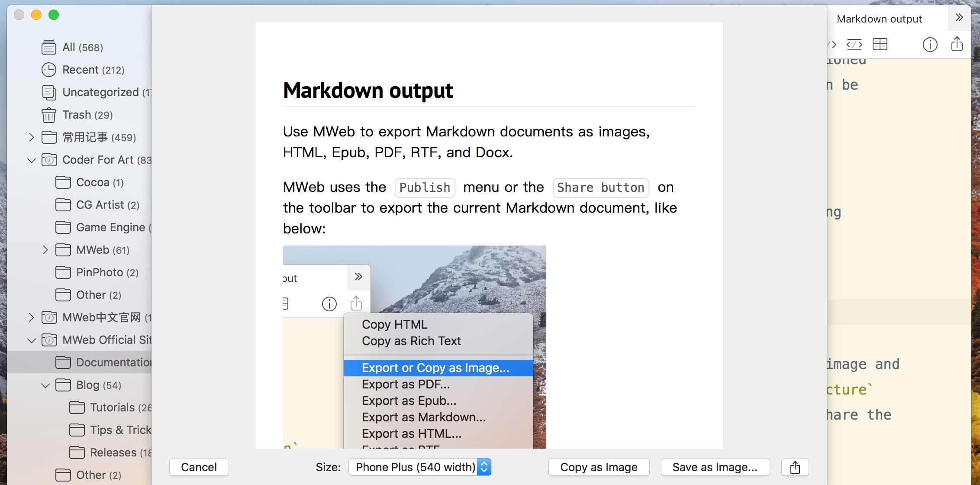Collapse the panel using the double-chevron icon
Image resolution: width=980 pixels, height=485 pixels.
959,17
